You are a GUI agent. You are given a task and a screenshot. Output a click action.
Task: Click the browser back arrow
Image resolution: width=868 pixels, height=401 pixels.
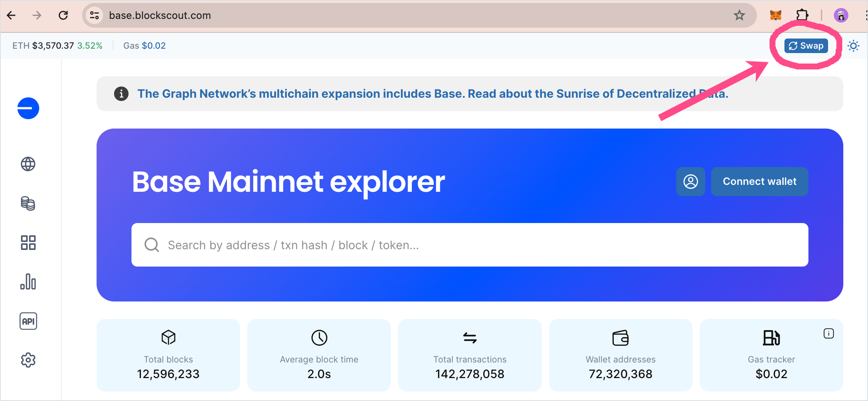[12, 16]
